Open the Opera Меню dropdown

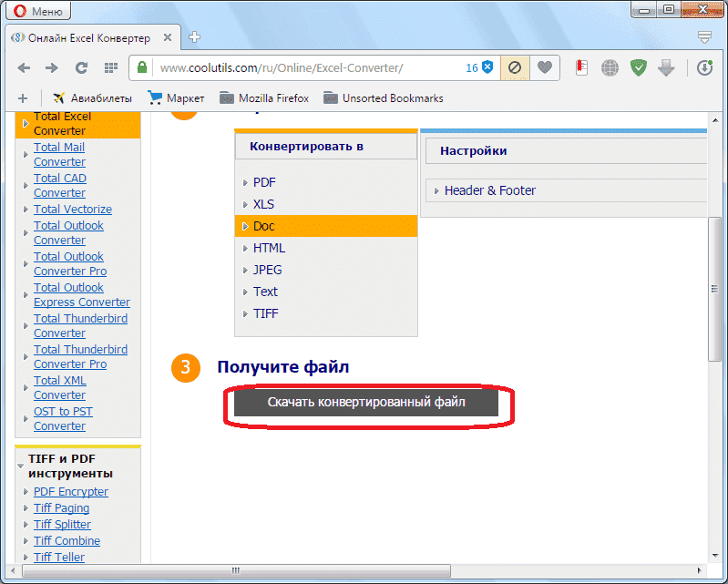click(38, 11)
